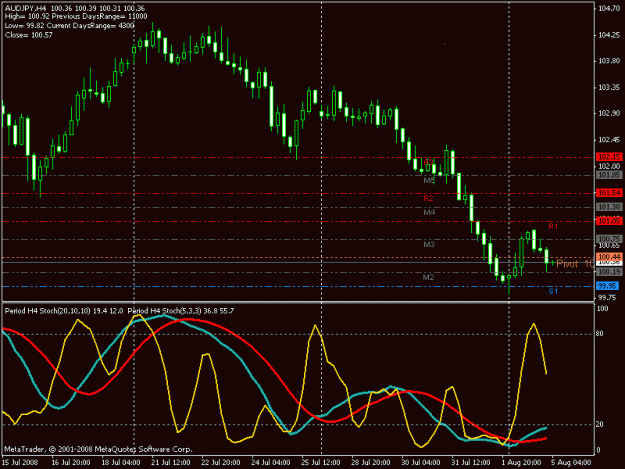Click the 102.45 price axis label

[x=609, y=140]
